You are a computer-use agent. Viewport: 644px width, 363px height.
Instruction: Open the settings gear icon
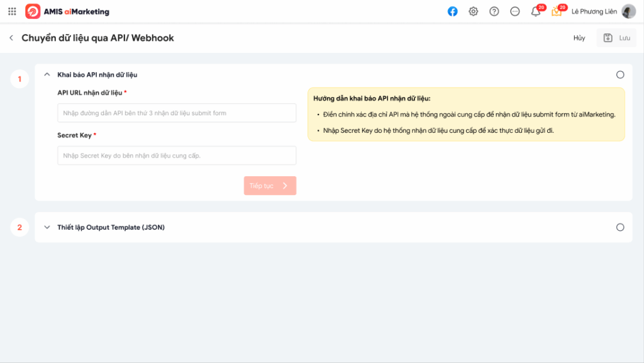pyautogui.click(x=474, y=11)
